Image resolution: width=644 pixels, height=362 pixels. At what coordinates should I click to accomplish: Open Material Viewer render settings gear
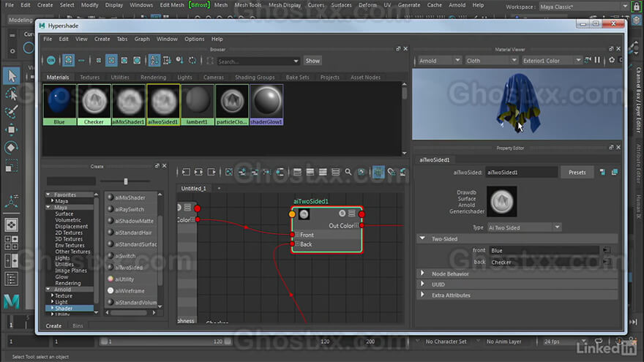click(612, 60)
